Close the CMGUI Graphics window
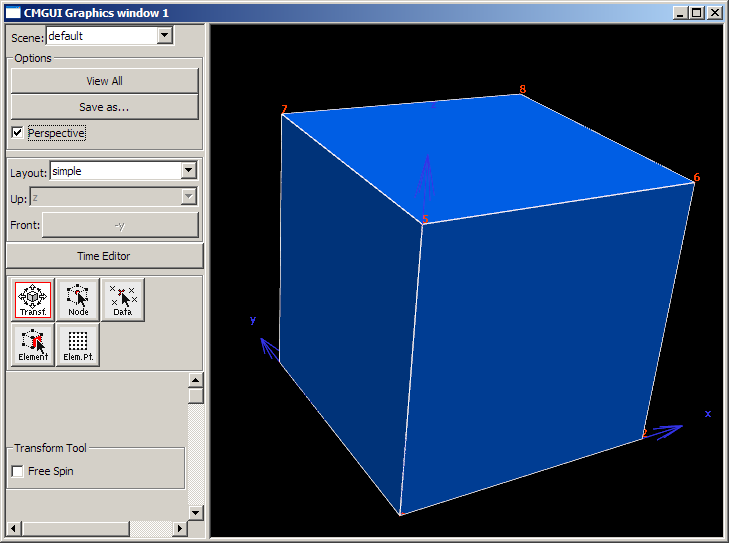729x543 pixels. click(714, 13)
